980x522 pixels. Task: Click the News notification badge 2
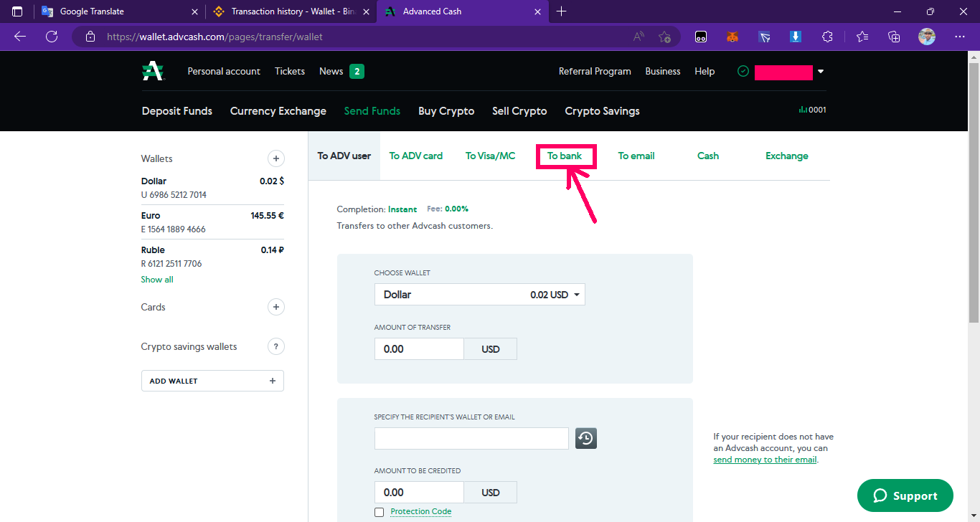pyautogui.click(x=357, y=71)
